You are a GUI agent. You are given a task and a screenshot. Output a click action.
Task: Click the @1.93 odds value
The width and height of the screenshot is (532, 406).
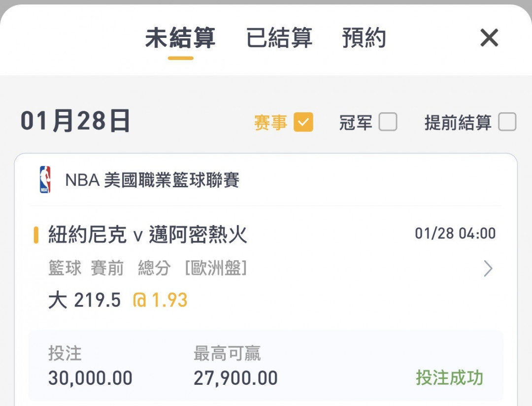coord(160,301)
